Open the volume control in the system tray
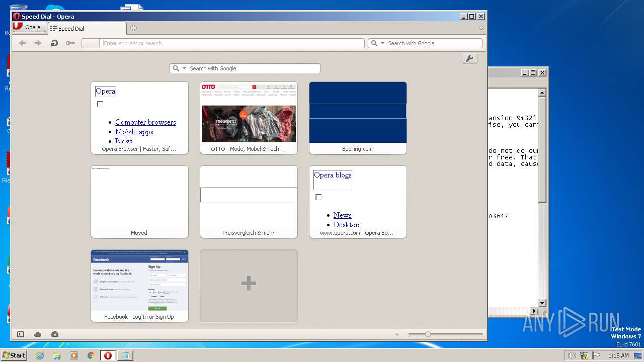This screenshot has width=644, height=362. pos(572,355)
